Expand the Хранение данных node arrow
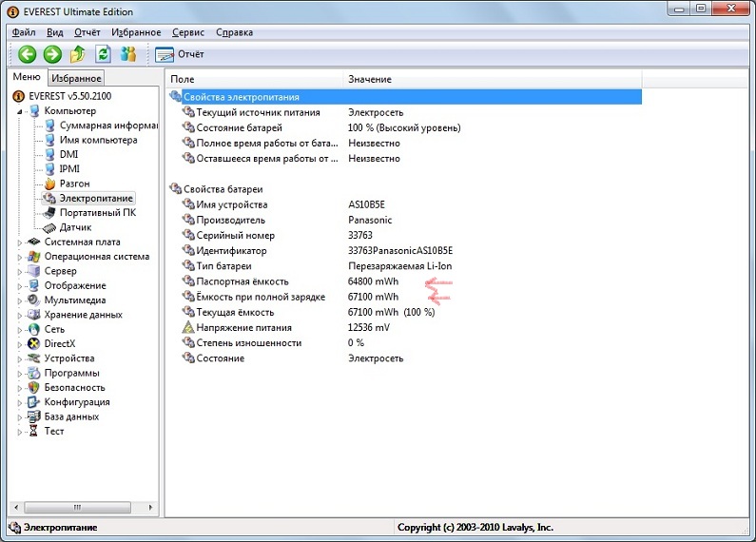Image resolution: width=756 pixels, height=542 pixels. pos(20,316)
